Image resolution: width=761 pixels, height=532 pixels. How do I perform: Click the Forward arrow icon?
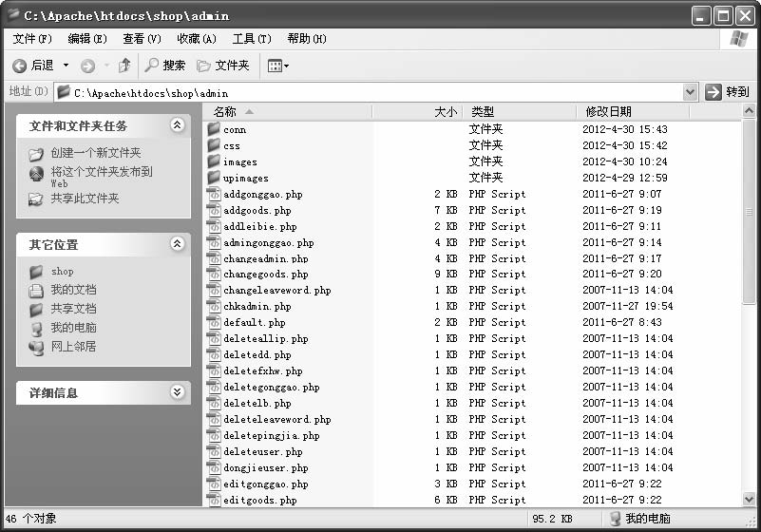tap(87, 66)
